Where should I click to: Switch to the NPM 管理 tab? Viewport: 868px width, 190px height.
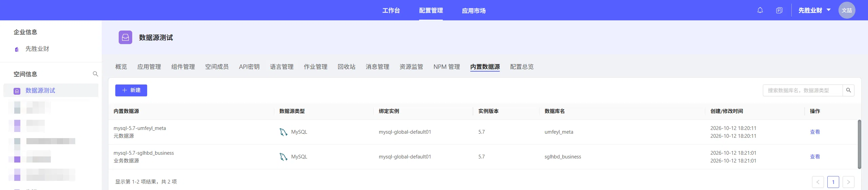447,67
